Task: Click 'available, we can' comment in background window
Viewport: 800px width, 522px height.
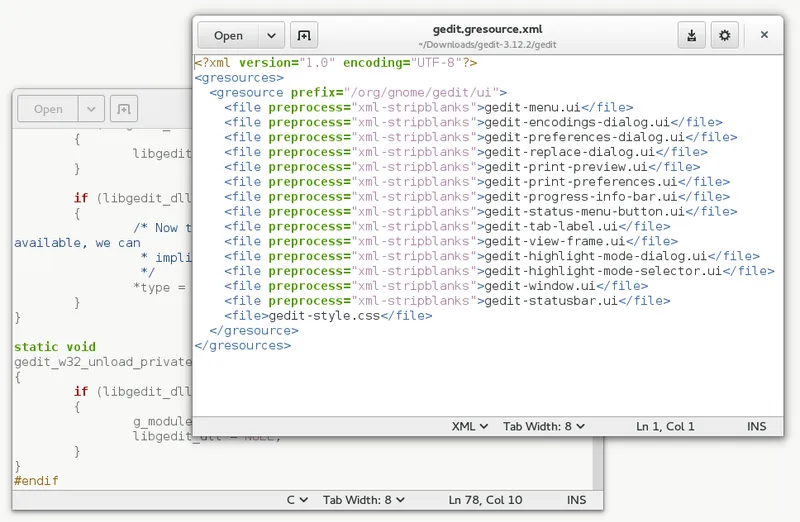Action: pyautogui.click(x=77, y=242)
